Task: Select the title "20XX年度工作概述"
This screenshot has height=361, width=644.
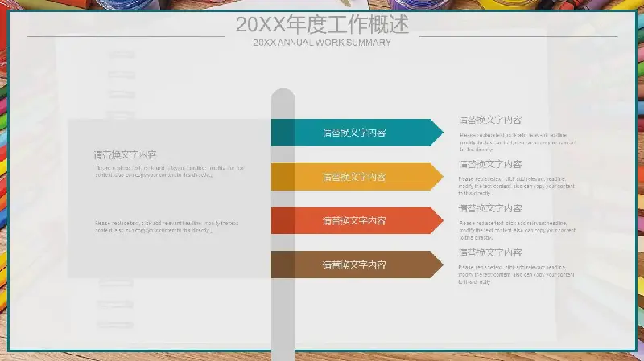Action: (x=322, y=24)
